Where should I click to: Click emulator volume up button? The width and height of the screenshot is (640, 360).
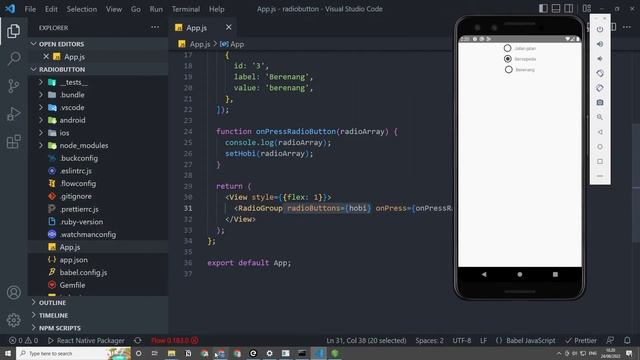[x=600, y=44]
